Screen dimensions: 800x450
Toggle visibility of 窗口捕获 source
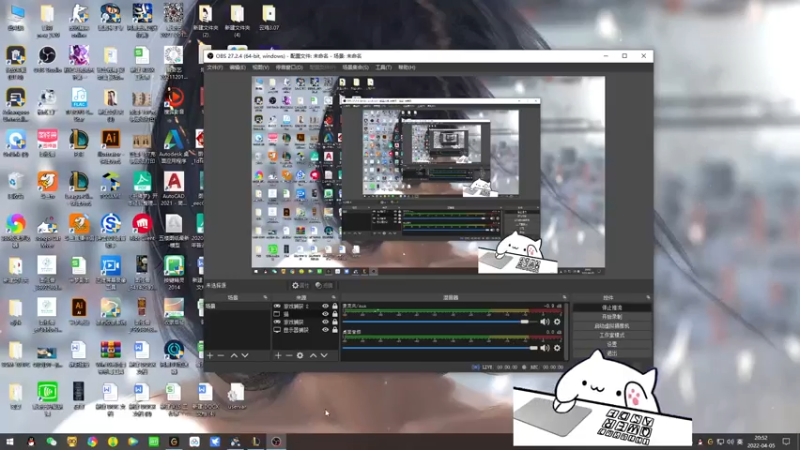325,322
